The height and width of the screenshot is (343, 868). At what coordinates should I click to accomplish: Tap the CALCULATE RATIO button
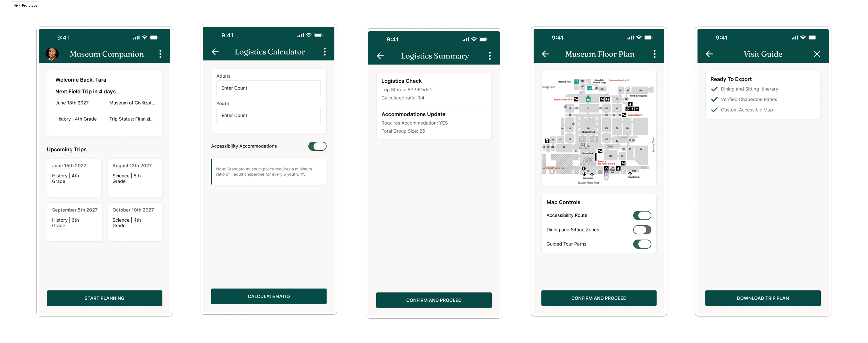[x=269, y=297]
